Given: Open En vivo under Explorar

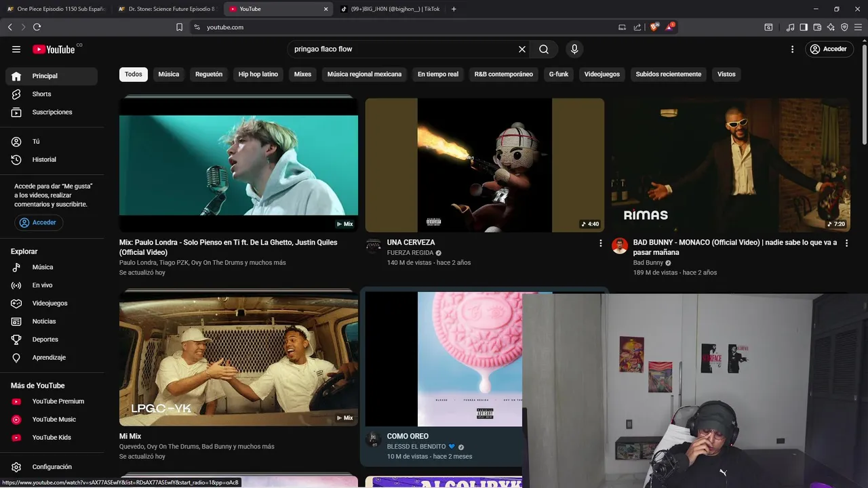Looking at the screenshot, I should (52, 285).
